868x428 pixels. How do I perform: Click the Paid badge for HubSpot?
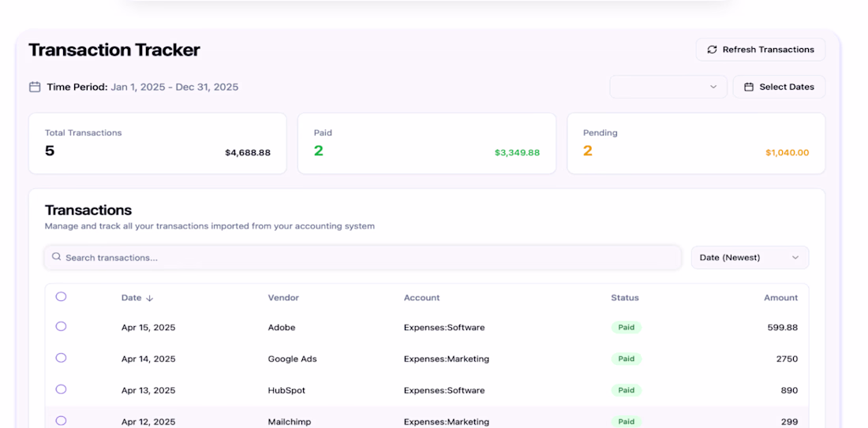pos(626,390)
